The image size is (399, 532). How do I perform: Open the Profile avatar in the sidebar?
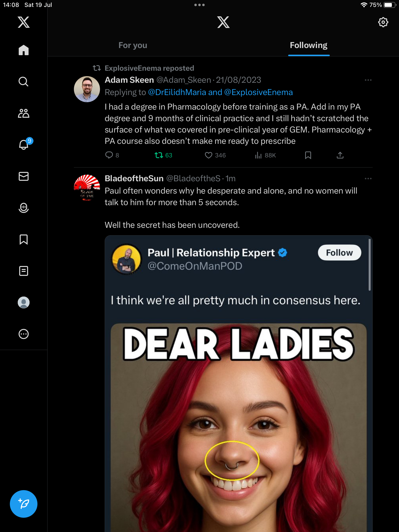[24, 302]
